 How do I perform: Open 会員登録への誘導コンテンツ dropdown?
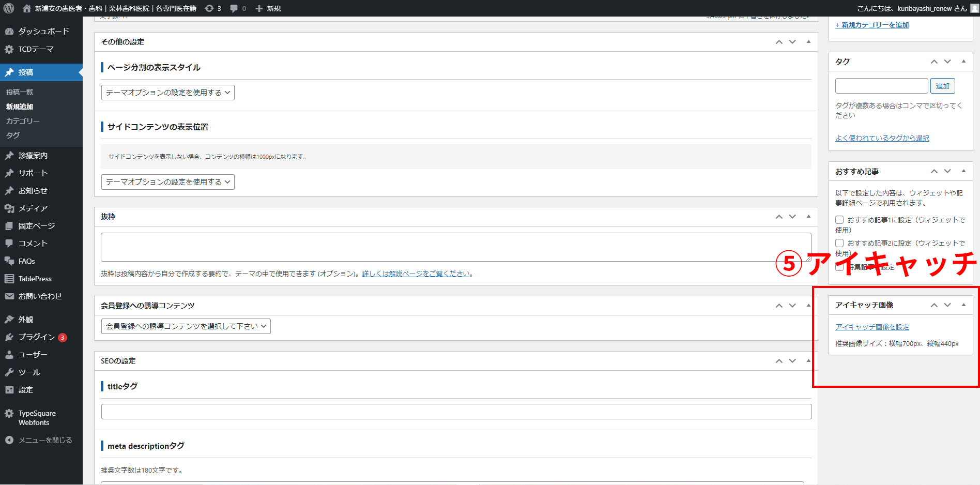186,326
